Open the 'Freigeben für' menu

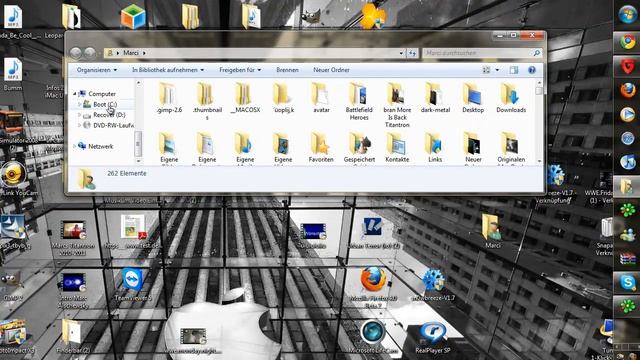tap(240, 70)
